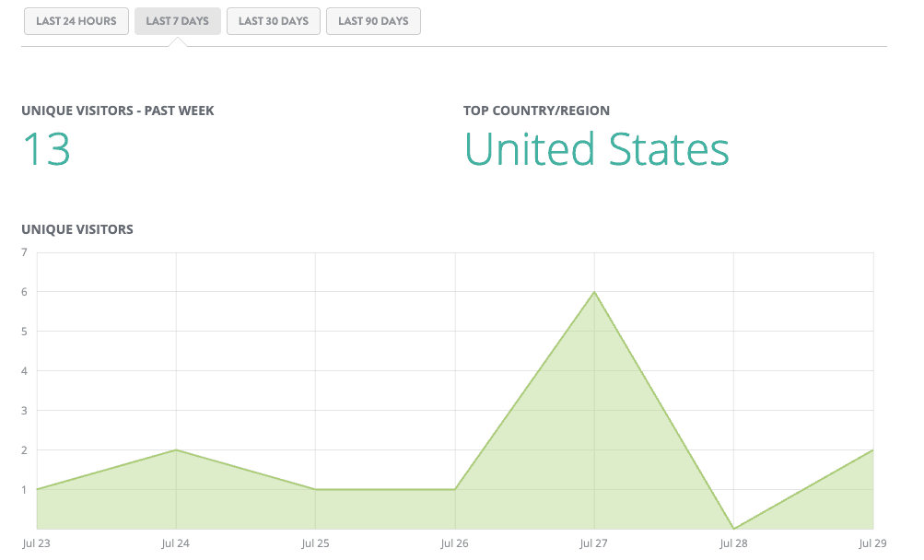Open the Last 90 Days view
924x560 pixels.
(x=373, y=21)
